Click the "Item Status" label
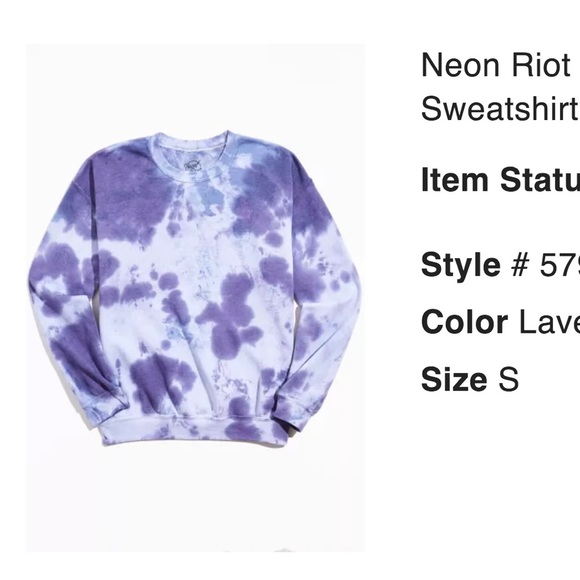 500,180
